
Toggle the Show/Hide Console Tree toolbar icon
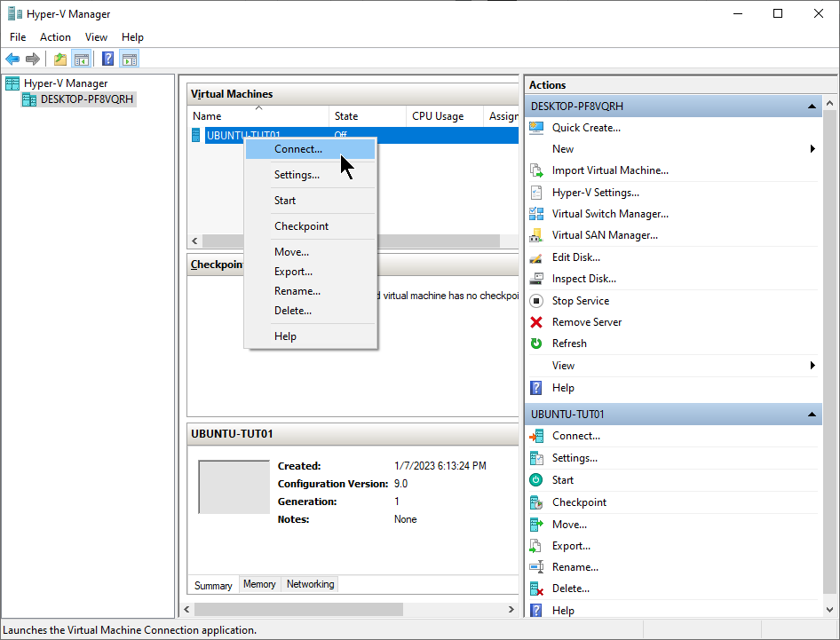(82, 59)
